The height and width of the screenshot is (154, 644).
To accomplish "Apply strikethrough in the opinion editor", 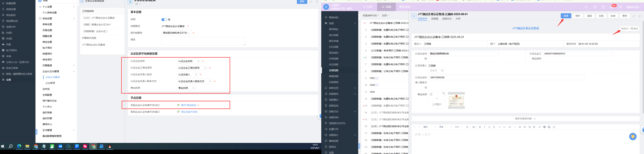I will tap(494, 127).
